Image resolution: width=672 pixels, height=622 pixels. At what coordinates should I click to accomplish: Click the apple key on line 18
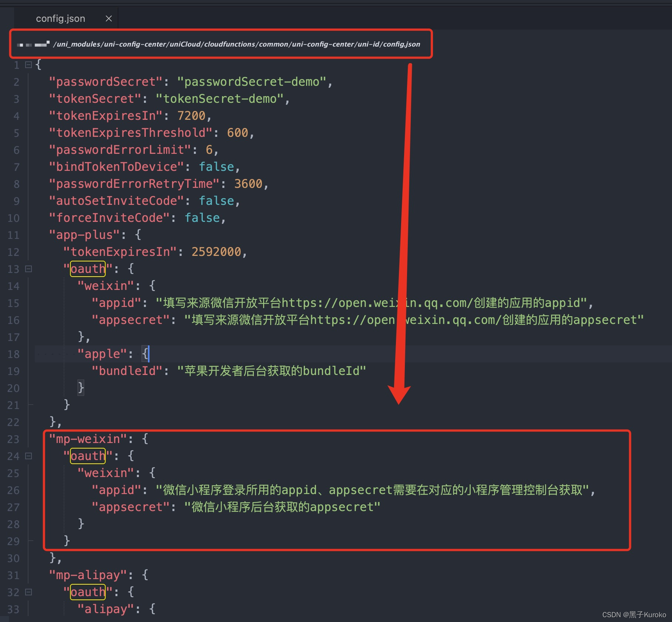(103, 354)
